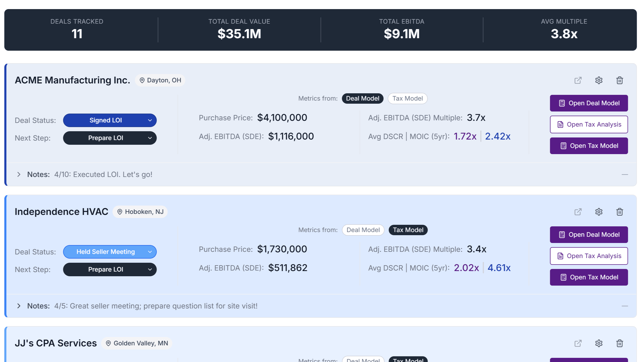Click the Hoboken, NJ location pin icon

(x=120, y=212)
